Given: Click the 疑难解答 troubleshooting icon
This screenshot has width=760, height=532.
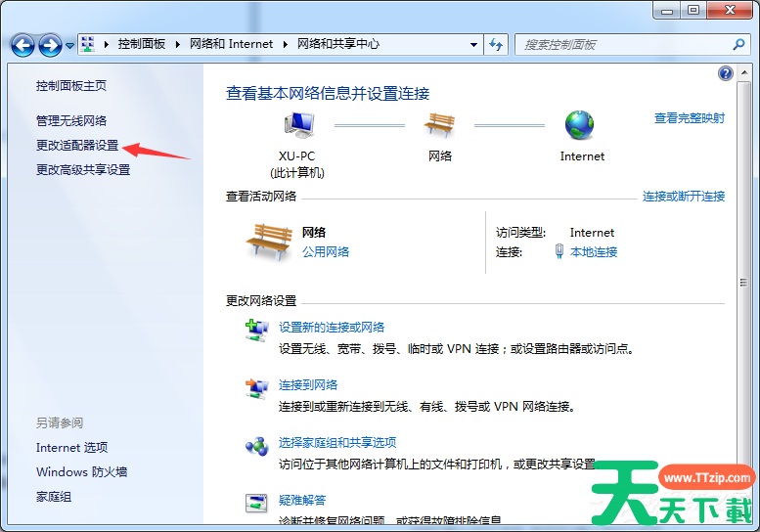Looking at the screenshot, I should pyautogui.click(x=256, y=503).
